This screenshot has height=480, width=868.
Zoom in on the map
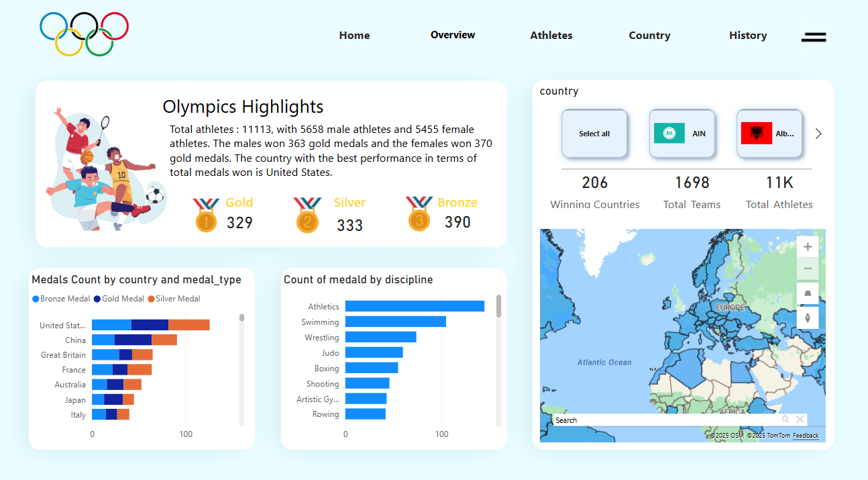pyautogui.click(x=808, y=246)
